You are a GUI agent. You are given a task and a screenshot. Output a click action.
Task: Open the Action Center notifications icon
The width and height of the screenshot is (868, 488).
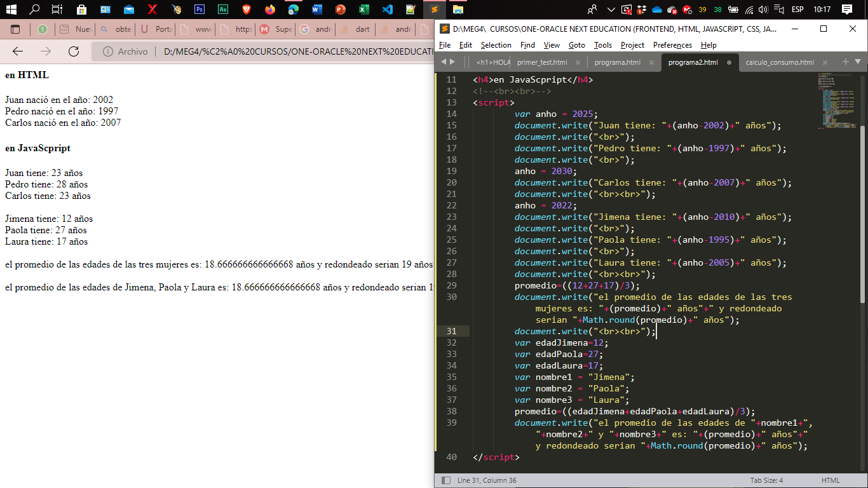846,10
